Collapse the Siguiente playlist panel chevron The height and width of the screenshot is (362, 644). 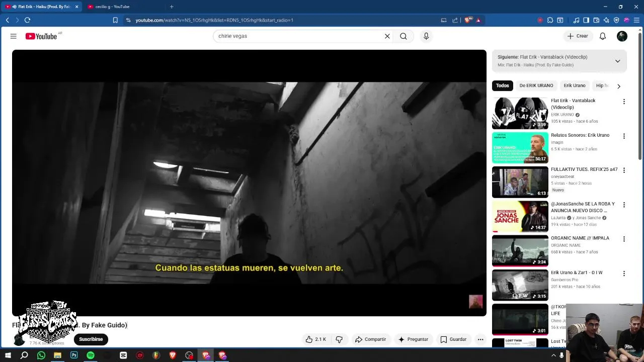point(617,61)
